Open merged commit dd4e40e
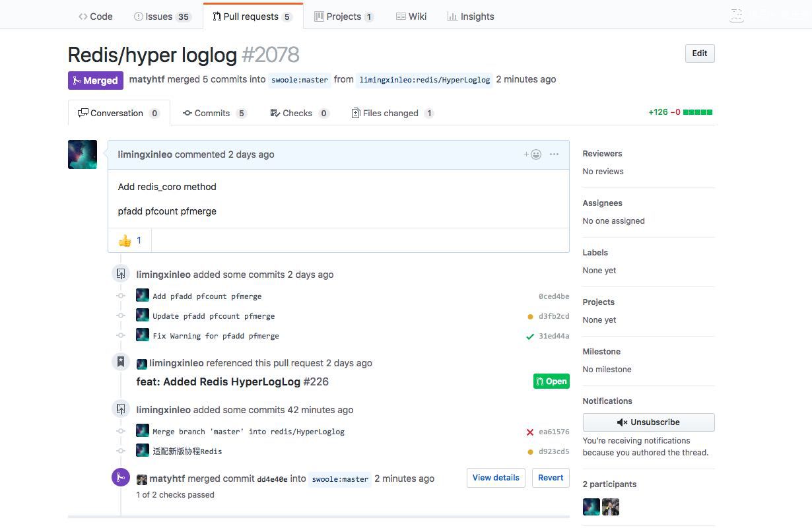 click(272, 479)
